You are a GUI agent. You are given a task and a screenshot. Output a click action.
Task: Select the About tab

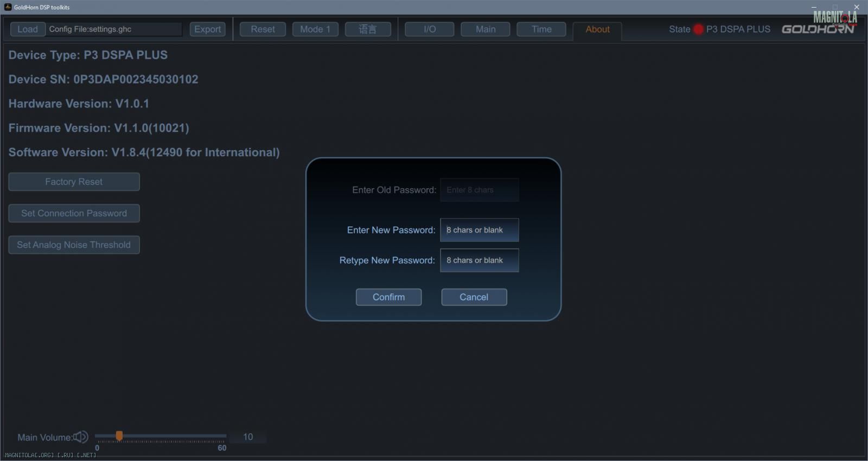tap(597, 30)
